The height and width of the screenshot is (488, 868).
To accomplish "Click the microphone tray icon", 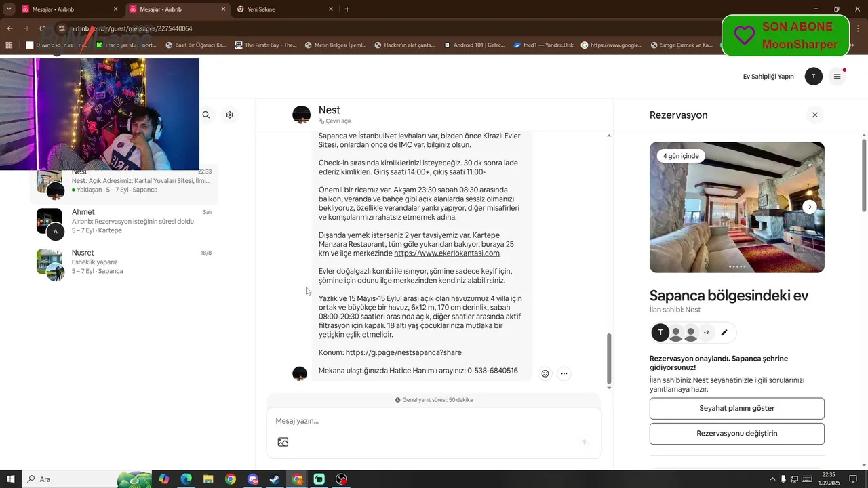I will point(783,479).
